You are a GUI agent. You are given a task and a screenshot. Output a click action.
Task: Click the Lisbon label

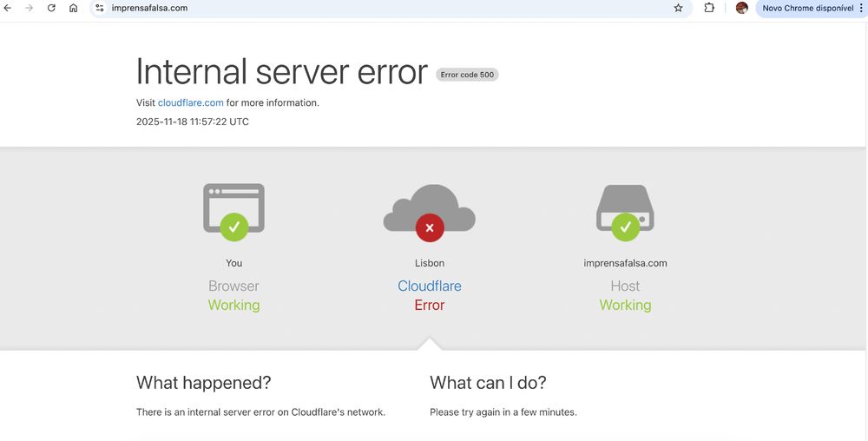tap(430, 263)
